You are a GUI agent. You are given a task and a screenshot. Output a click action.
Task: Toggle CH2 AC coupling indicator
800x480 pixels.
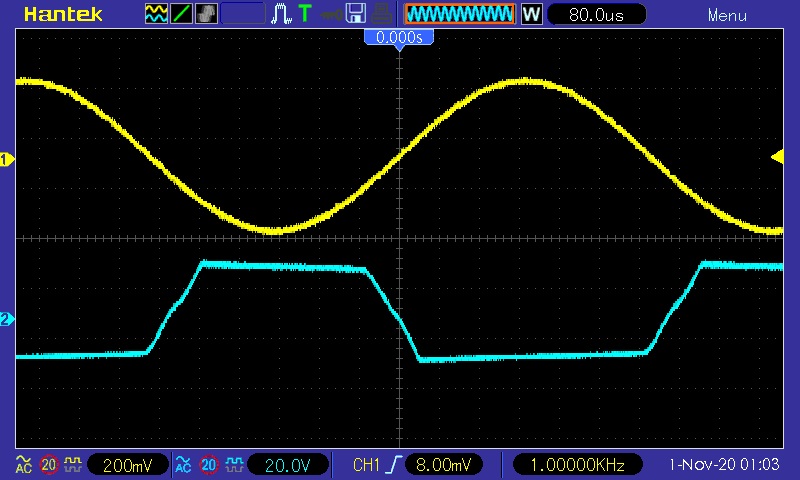coord(183,465)
